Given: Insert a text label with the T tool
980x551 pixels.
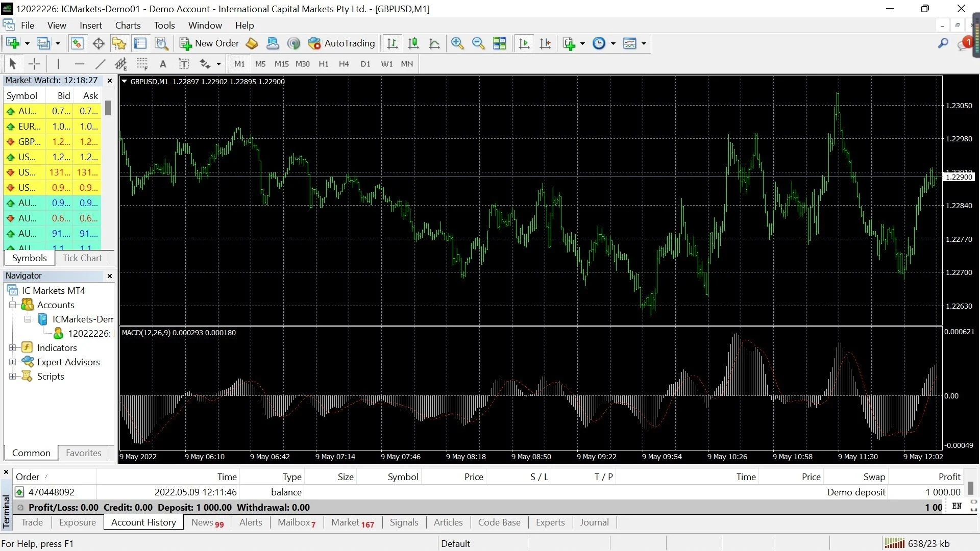Looking at the screenshot, I should (184, 64).
